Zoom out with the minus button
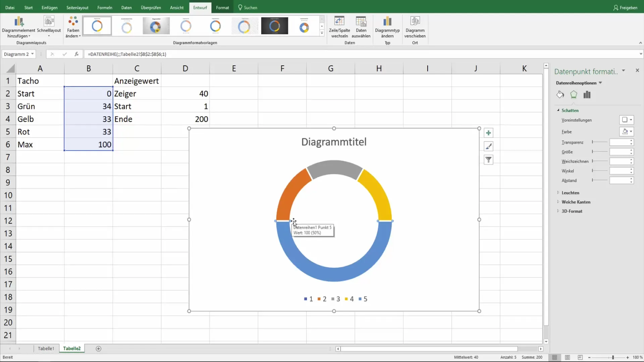Image resolution: width=644 pixels, height=362 pixels. click(589, 358)
